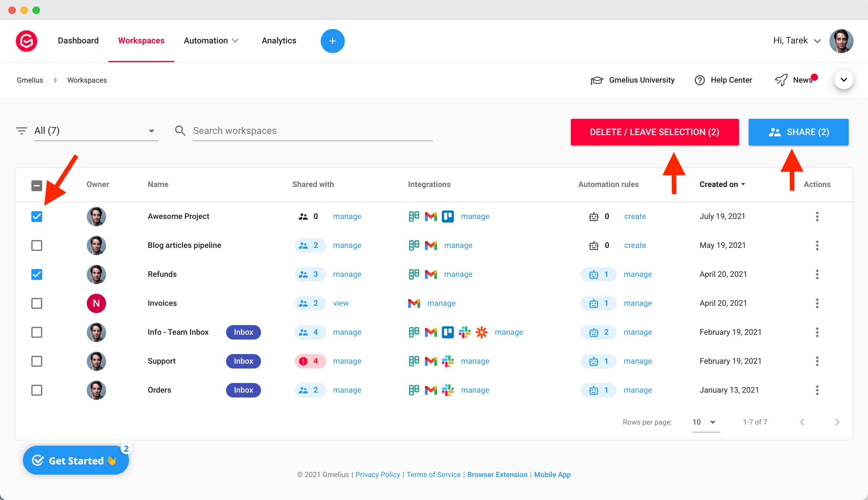Click the Inbox badge on Support row
868x500 pixels.
[243, 361]
